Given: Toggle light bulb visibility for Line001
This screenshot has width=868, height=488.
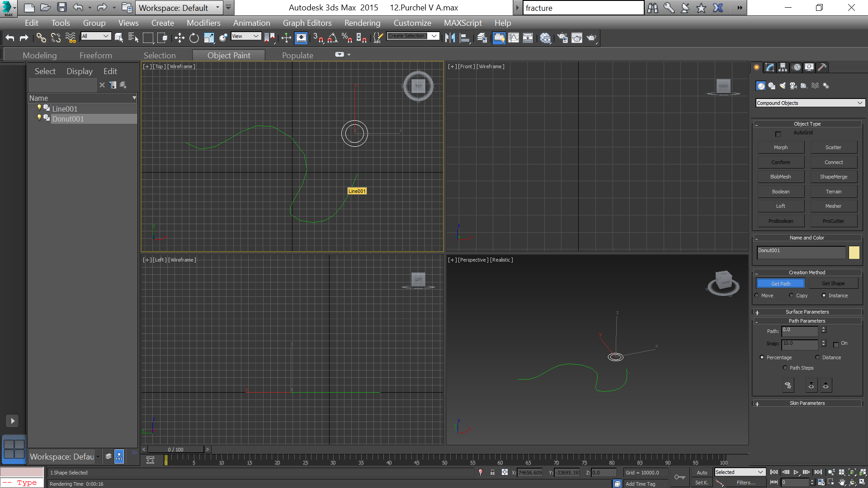Looking at the screenshot, I should coord(39,108).
